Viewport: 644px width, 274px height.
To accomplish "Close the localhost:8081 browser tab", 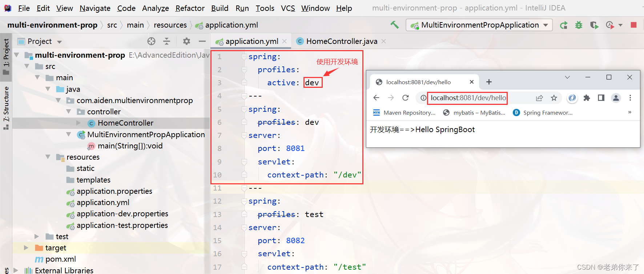I will pyautogui.click(x=472, y=82).
